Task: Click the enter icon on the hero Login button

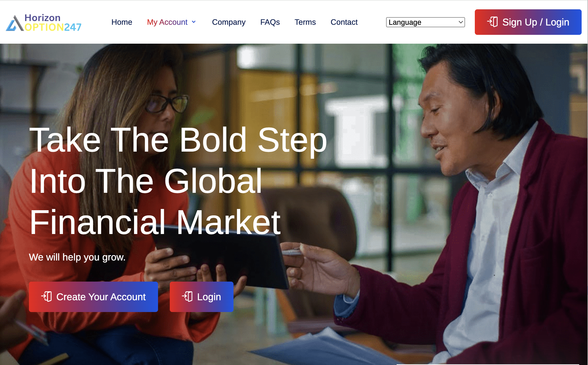Action: [x=187, y=297]
